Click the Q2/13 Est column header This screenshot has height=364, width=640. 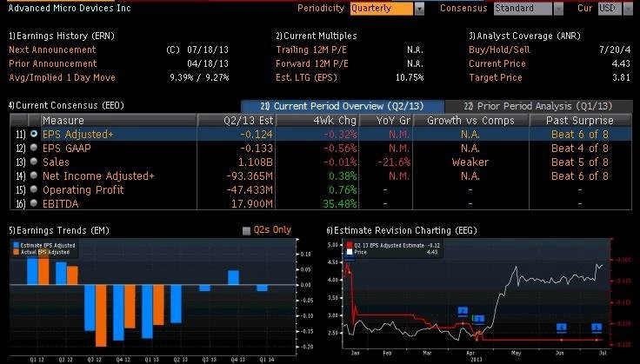(237, 120)
